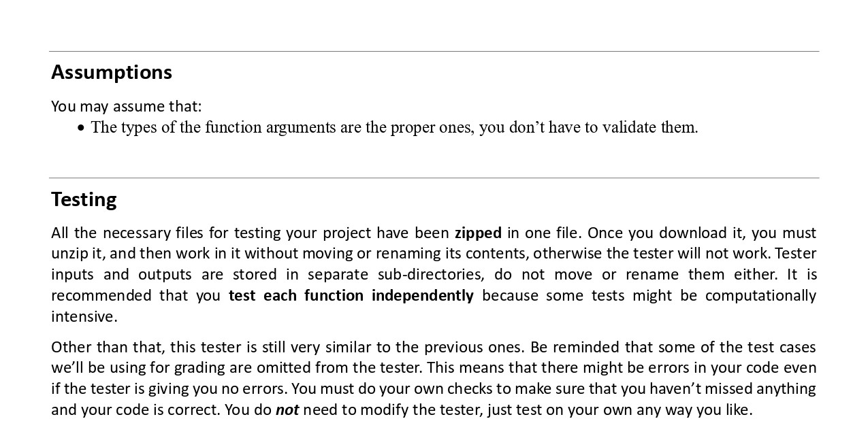Click the Assumptions heading
The height and width of the screenshot is (434, 868).
click(112, 72)
